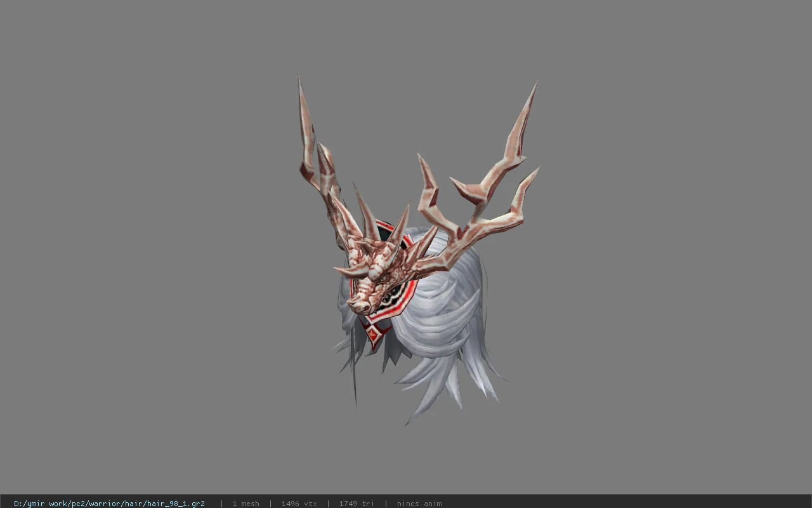Click the '1 mesh' status entry

[x=246, y=504]
